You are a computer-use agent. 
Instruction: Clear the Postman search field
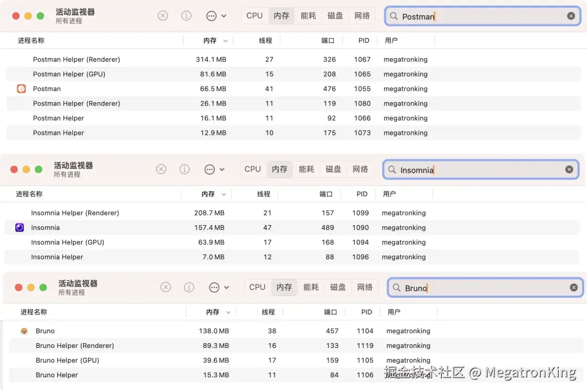coord(571,16)
